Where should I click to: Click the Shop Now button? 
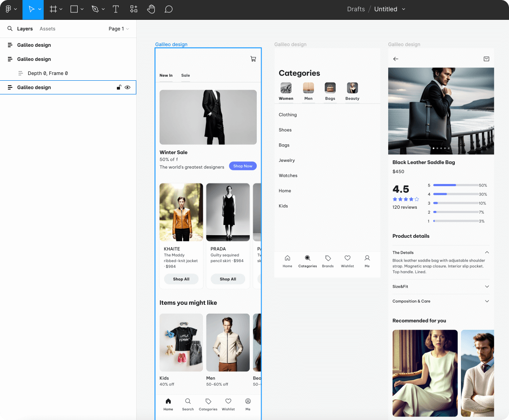(x=243, y=166)
